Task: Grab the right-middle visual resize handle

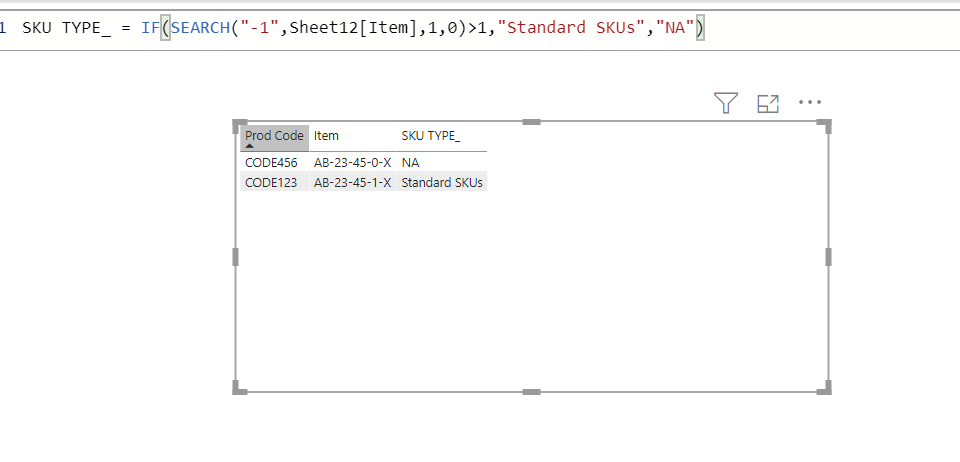Action: [828, 257]
